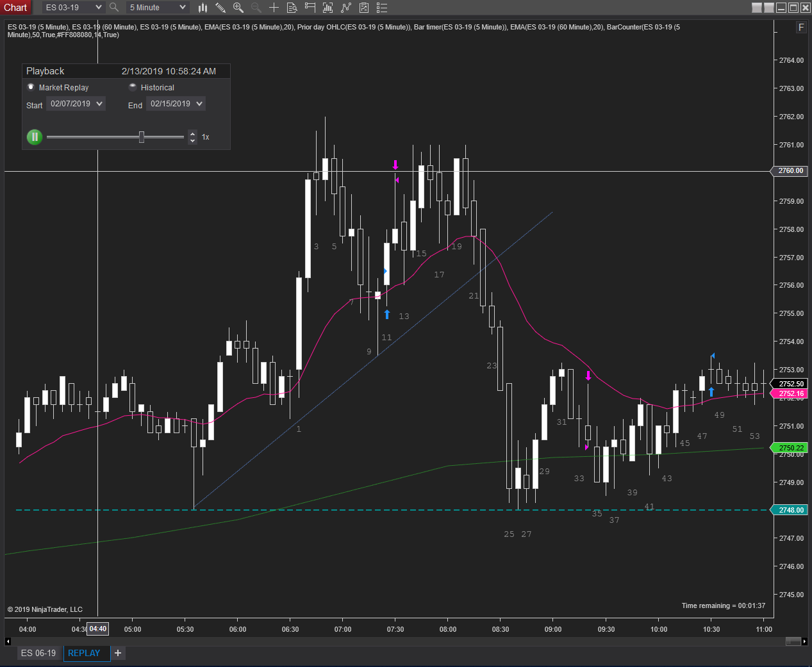Switch to the ES 06-19 tab

point(38,653)
